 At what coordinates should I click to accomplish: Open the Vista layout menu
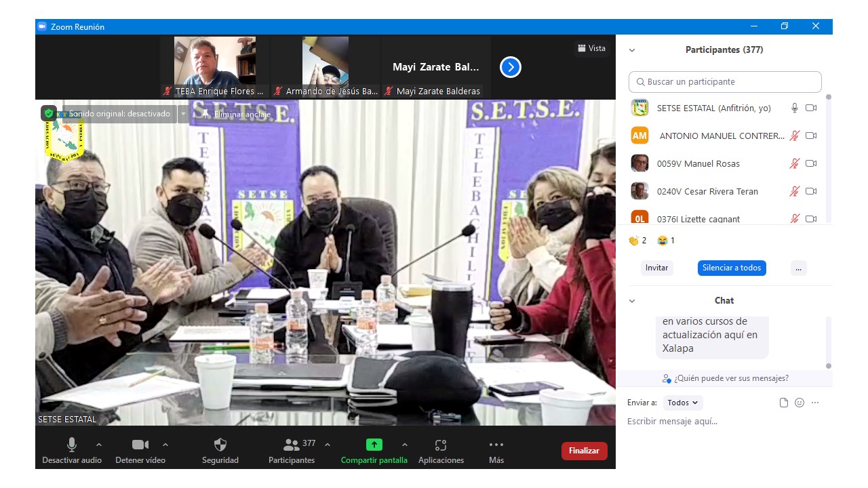pos(591,48)
